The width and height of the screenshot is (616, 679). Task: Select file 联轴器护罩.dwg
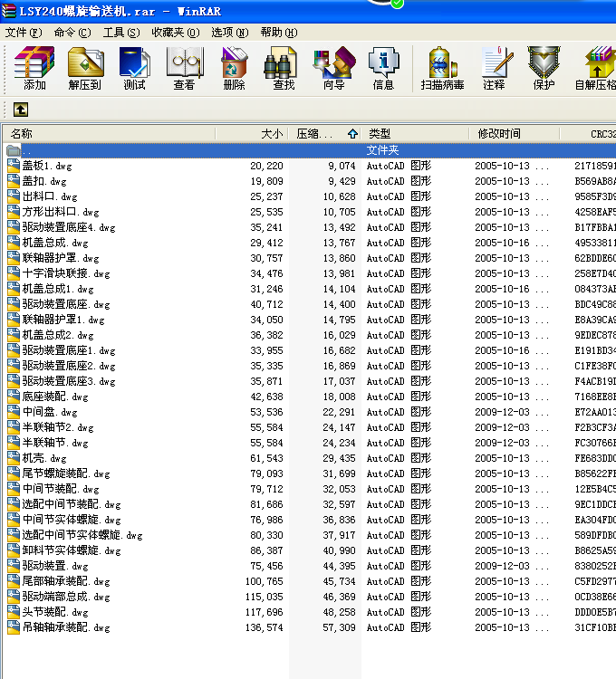(61, 258)
